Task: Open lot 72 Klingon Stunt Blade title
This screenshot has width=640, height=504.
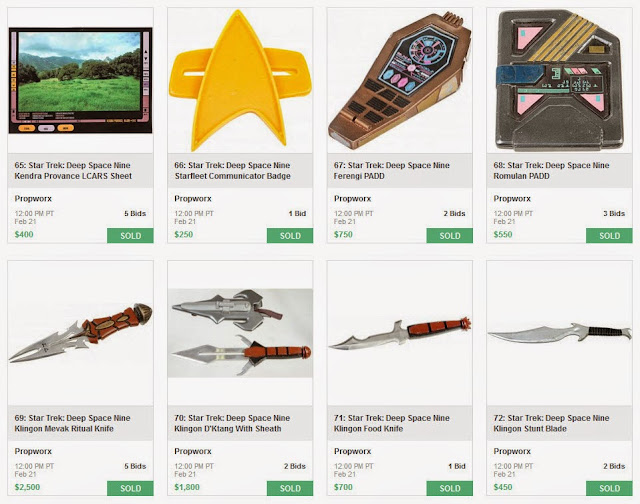Action: [551, 423]
